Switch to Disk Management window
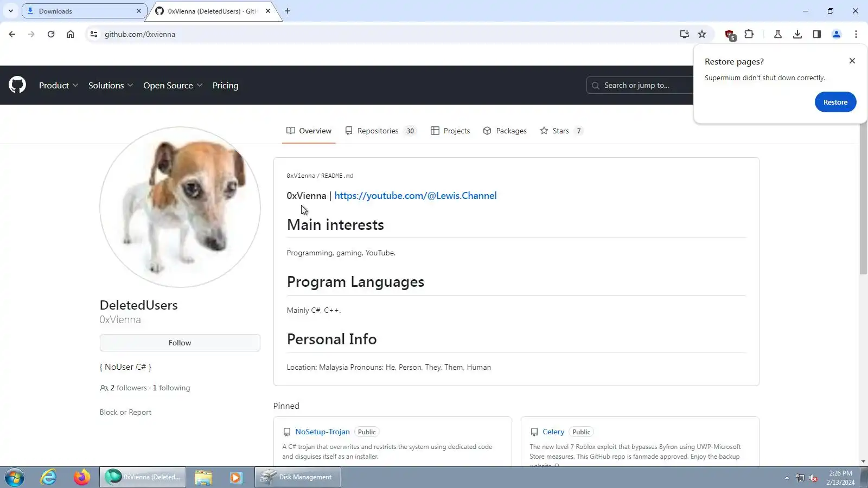This screenshot has width=868, height=488. [298, 477]
